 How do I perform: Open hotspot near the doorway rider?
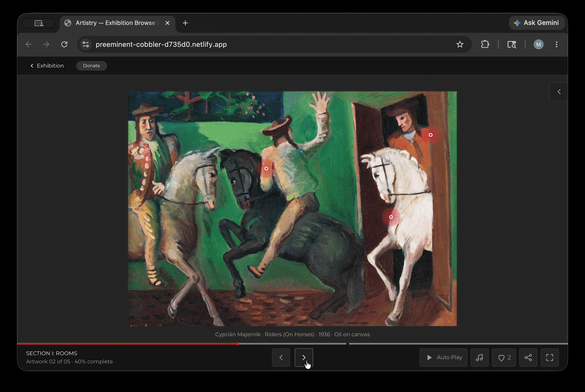click(430, 135)
